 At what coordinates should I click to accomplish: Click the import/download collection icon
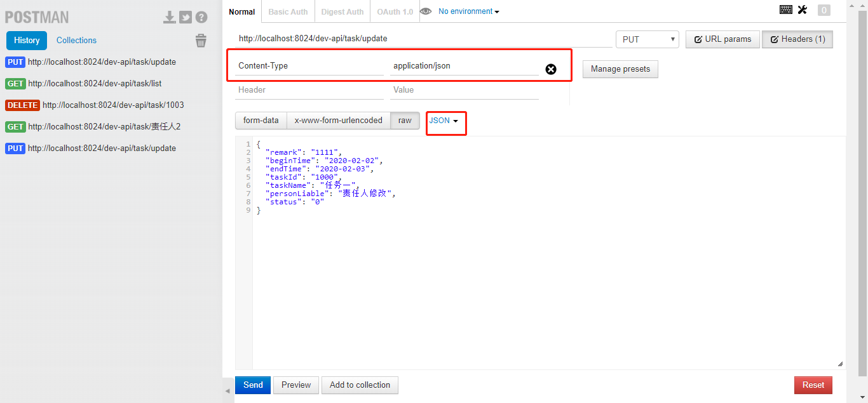[170, 17]
